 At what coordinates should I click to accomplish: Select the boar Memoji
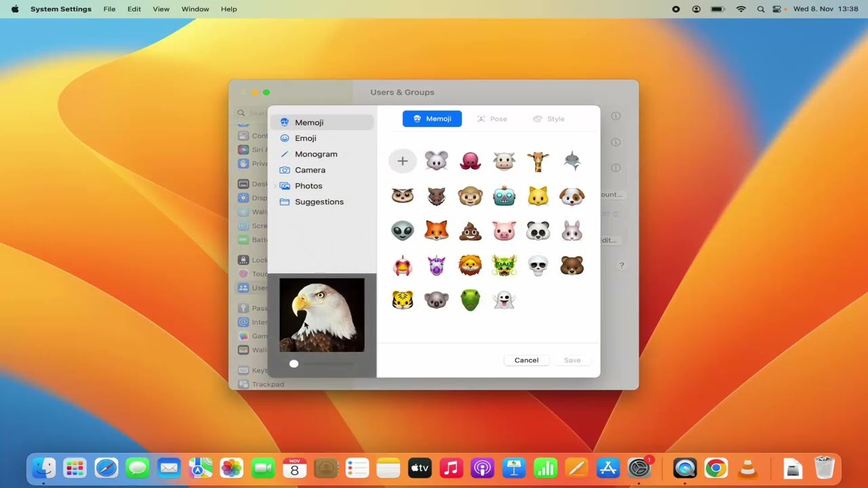coord(436,196)
